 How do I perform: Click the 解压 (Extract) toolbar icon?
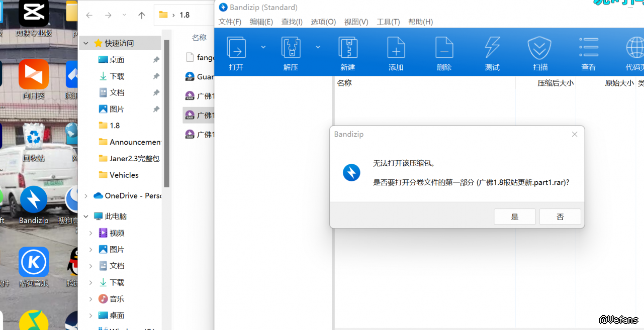291,48
